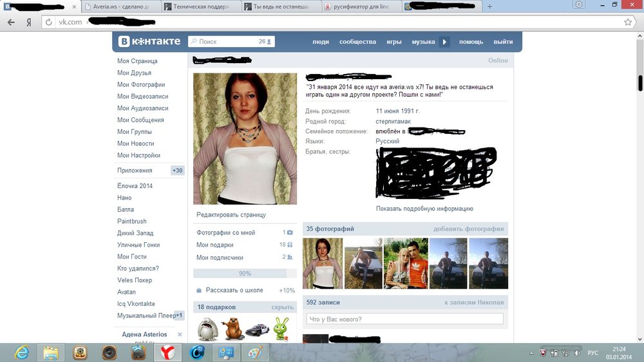Viewport: 644px width, 362px height.
Task: Switch to the Averia.ws browser tab
Action: (x=120, y=6)
